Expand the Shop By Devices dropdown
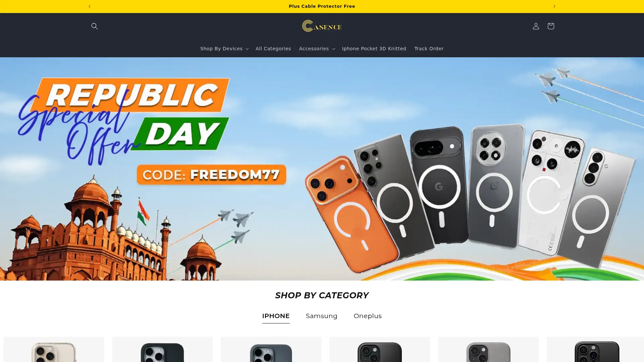Viewport: 644px width, 362px height. point(224,49)
